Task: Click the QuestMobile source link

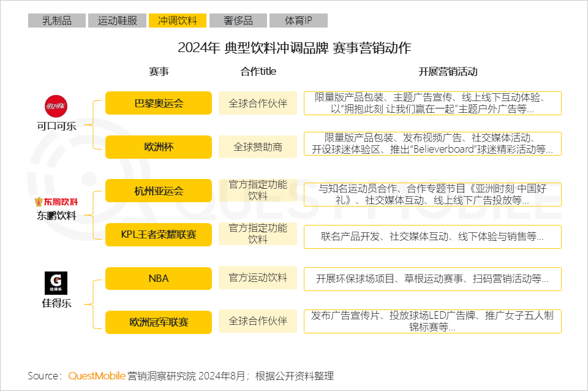Action: click(97, 376)
